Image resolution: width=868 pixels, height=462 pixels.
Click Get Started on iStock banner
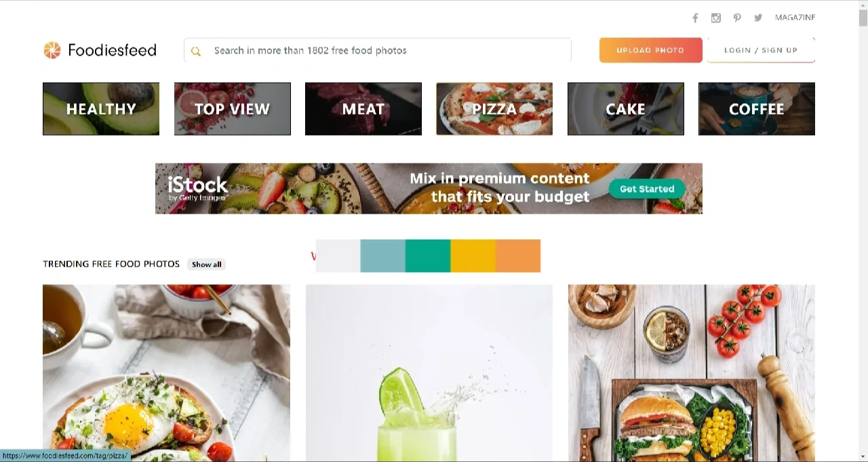tap(647, 189)
